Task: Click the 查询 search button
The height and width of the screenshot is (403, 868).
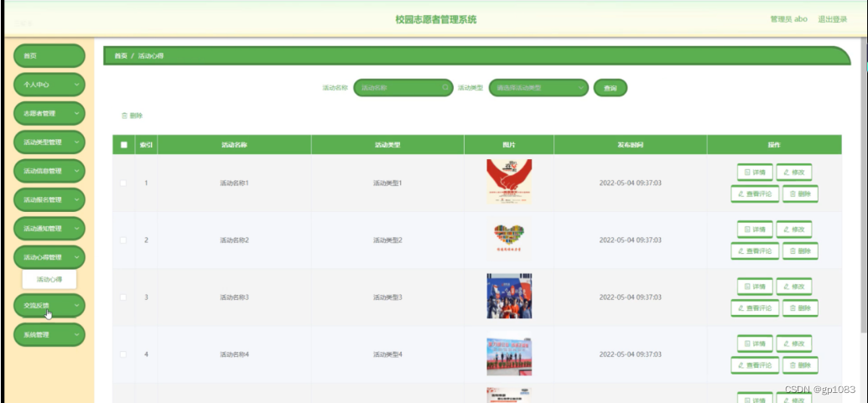Action: (610, 88)
